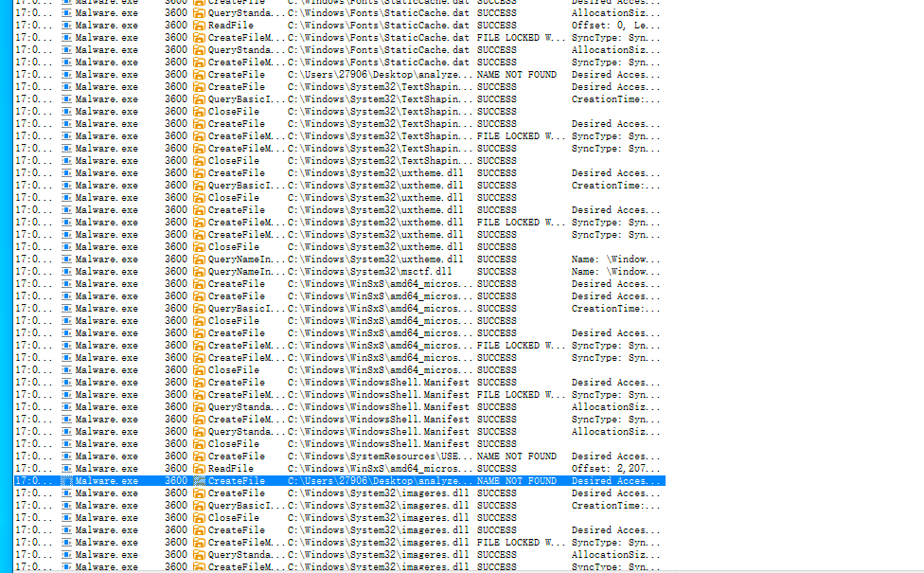Screen dimensions: 924x573
Task: Select the unhighlighted Desktop\analyze NAME NOT FOUND row
Action: click(x=340, y=75)
